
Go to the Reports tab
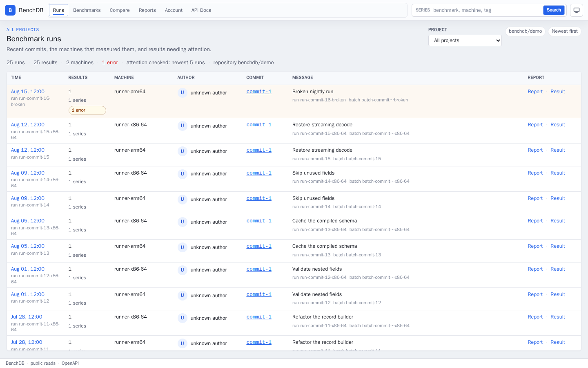click(147, 10)
